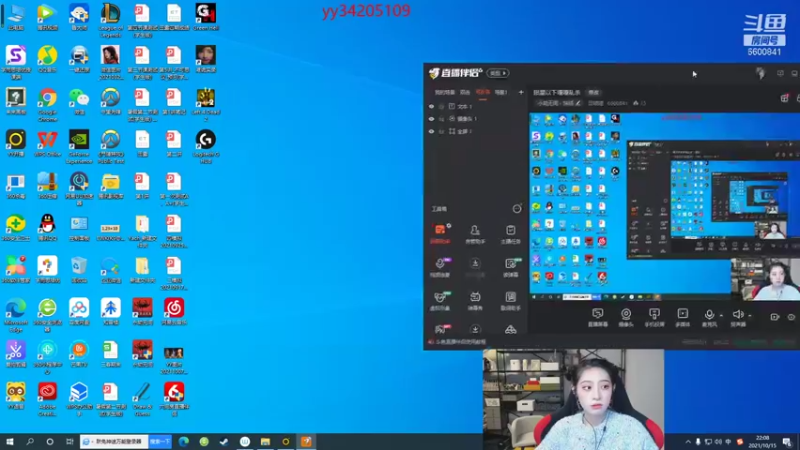The image size is (800, 450).
Task: Open the WPS Office desktop shortcut
Action: pyautogui.click(x=47, y=143)
